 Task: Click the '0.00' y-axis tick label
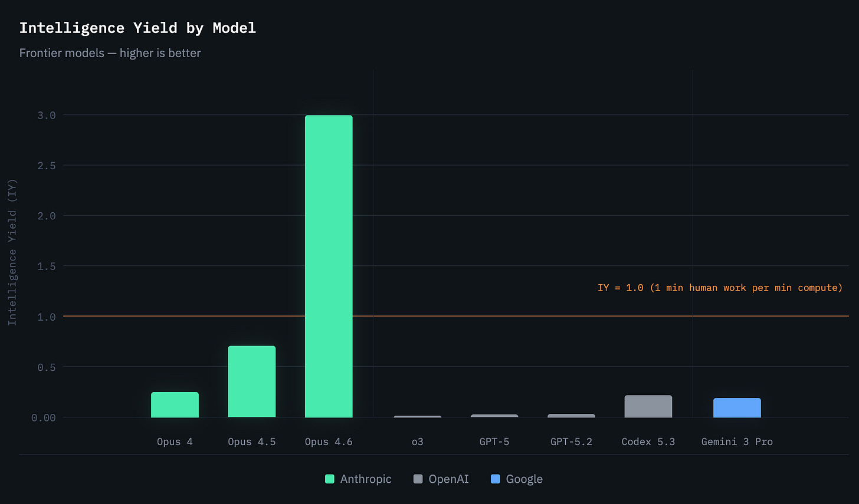44,417
